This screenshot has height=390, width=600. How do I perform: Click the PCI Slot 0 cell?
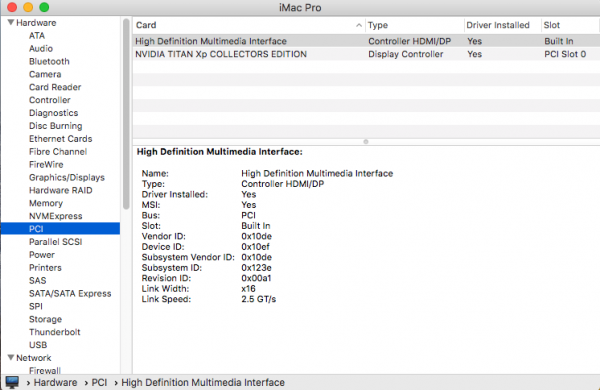coord(565,54)
